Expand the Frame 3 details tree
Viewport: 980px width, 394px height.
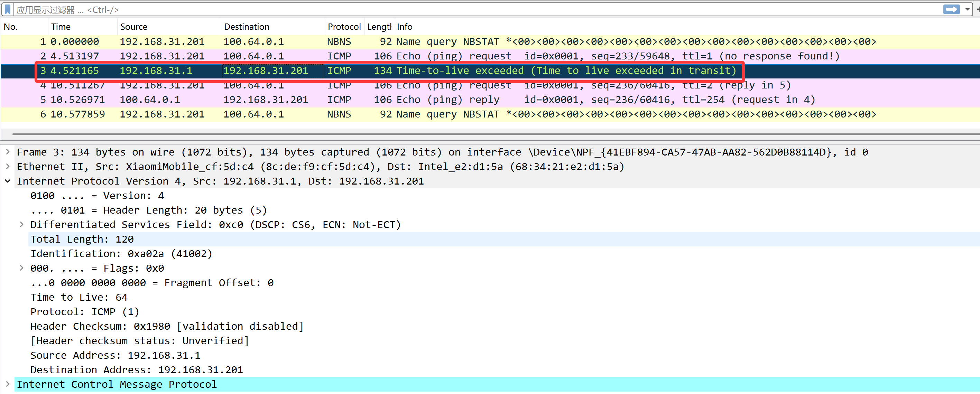(8, 152)
